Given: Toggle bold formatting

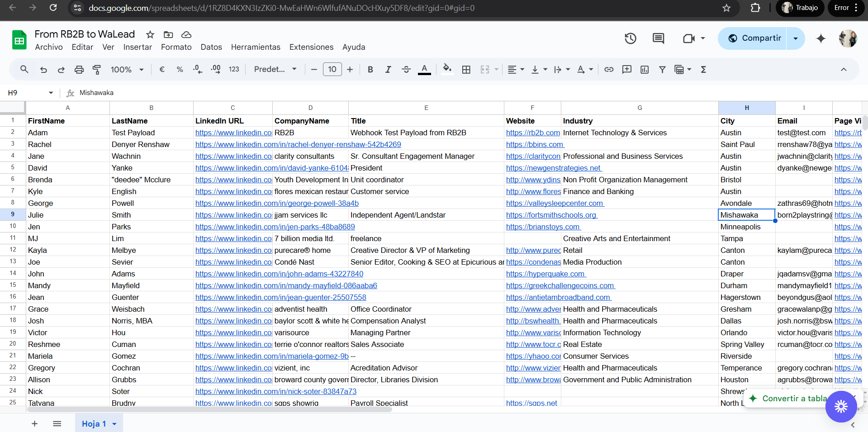Looking at the screenshot, I should 370,69.
